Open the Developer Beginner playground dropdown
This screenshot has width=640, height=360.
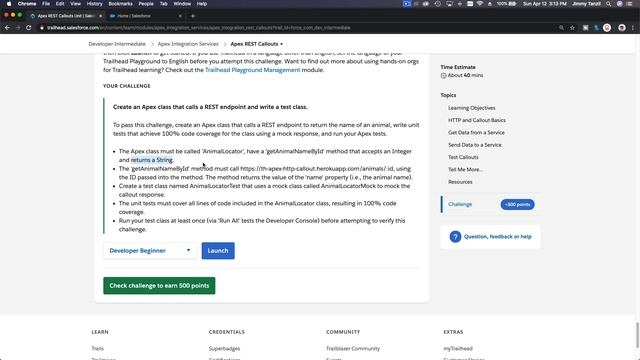pos(149,251)
